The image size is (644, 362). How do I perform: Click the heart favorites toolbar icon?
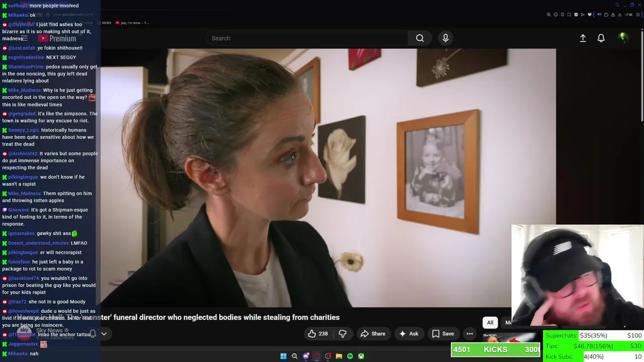590,15
